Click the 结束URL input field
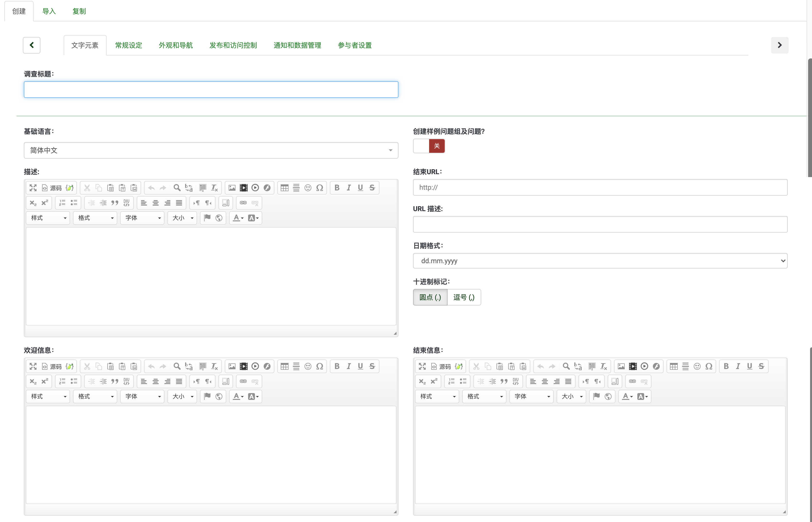The image size is (812, 522). tap(600, 187)
